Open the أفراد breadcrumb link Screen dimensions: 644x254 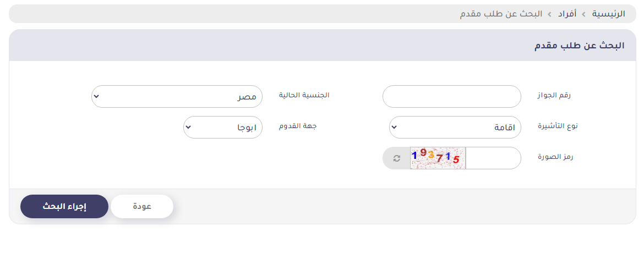[x=567, y=14]
